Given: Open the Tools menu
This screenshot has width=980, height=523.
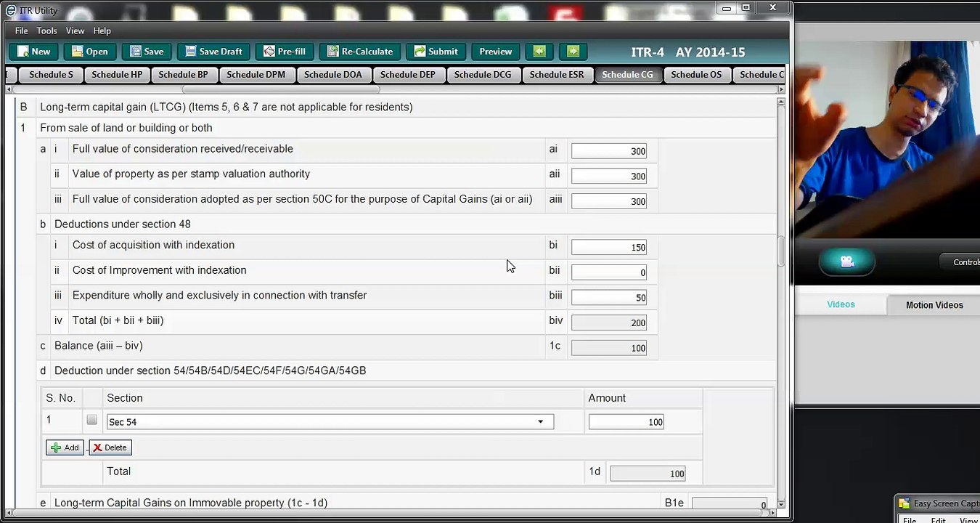Looking at the screenshot, I should (46, 31).
